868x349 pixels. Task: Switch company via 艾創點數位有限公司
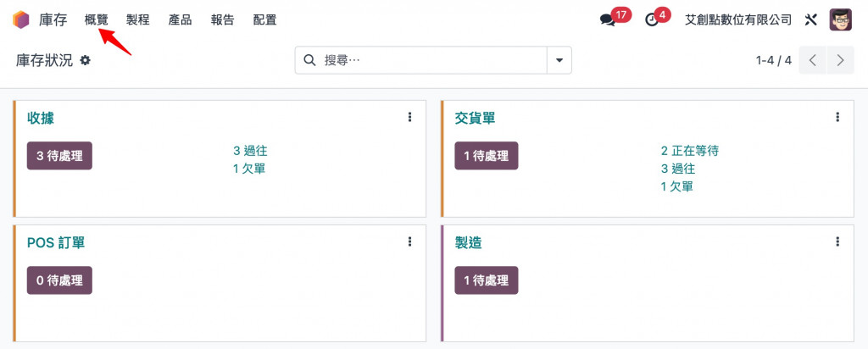pos(737,19)
